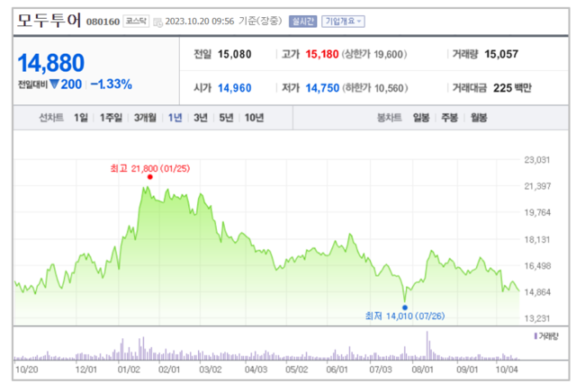Screen dimensions: 585x392
Task: Open the 기업개요 dropdown
Action: [x=343, y=22]
